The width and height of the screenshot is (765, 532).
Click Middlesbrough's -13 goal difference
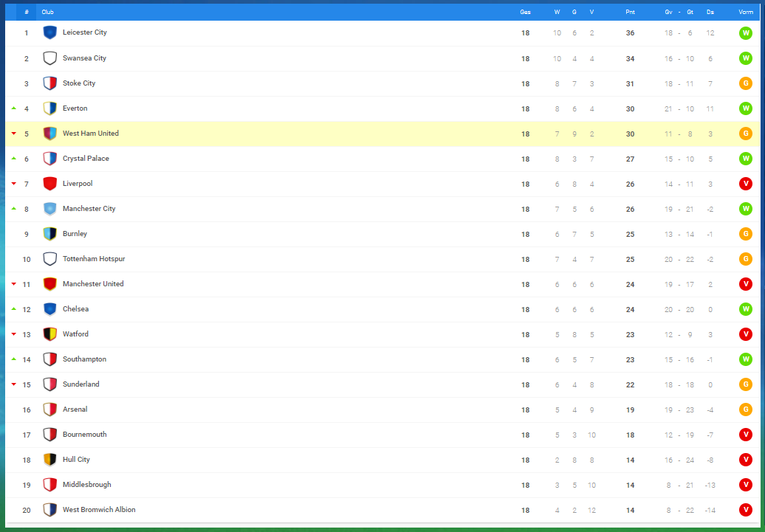[x=710, y=486]
